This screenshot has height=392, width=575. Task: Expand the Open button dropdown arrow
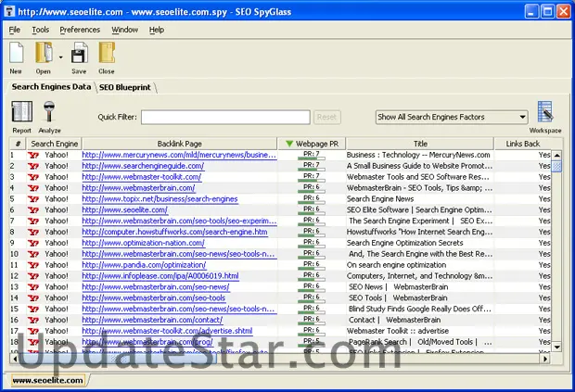(x=60, y=57)
